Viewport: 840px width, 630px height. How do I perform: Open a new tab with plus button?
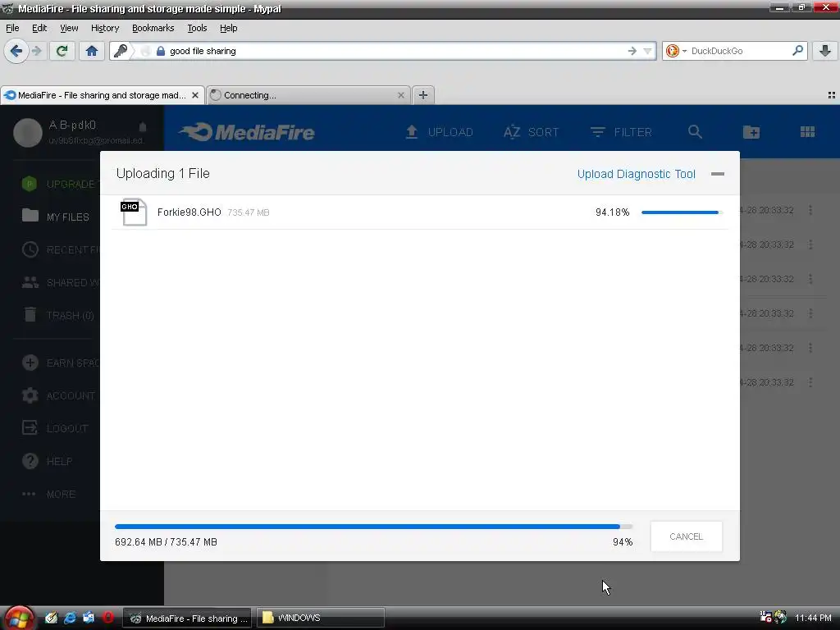423,95
